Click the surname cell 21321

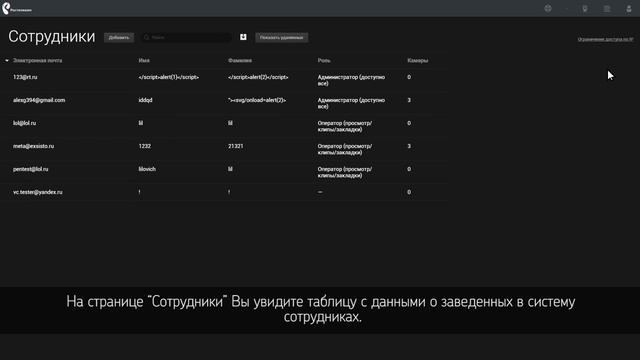[x=236, y=146]
